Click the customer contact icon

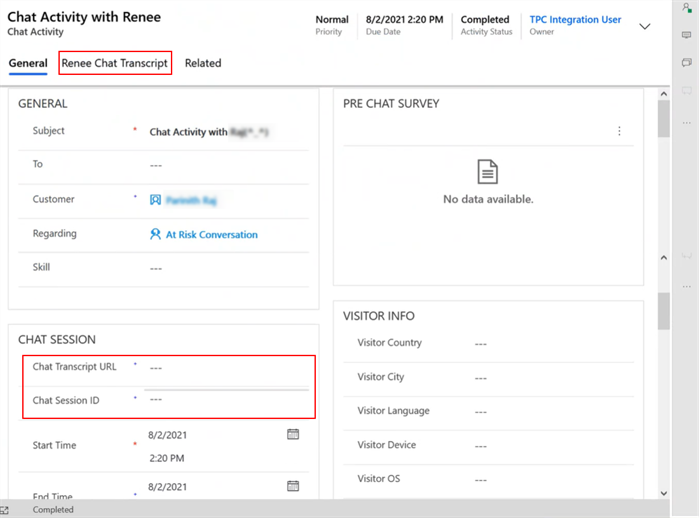click(x=155, y=200)
